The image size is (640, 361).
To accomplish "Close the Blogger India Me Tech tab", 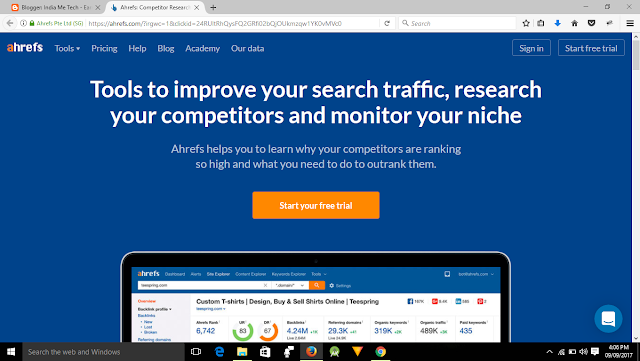I will tap(98, 7).
